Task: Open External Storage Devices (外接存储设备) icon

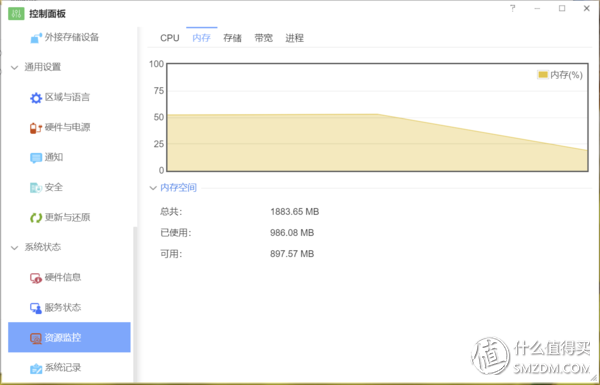Action: [x=36, y=38]
